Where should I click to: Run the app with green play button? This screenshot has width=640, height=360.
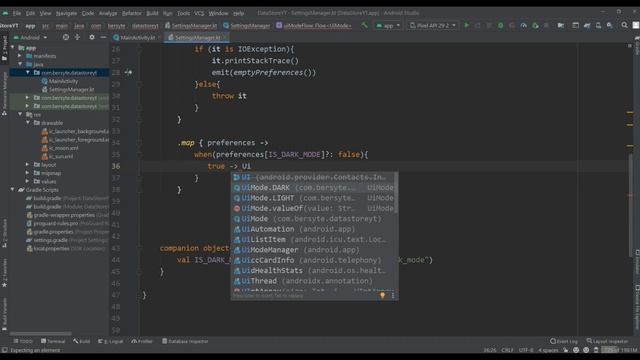pyautogui.click(x=467, y=25)
